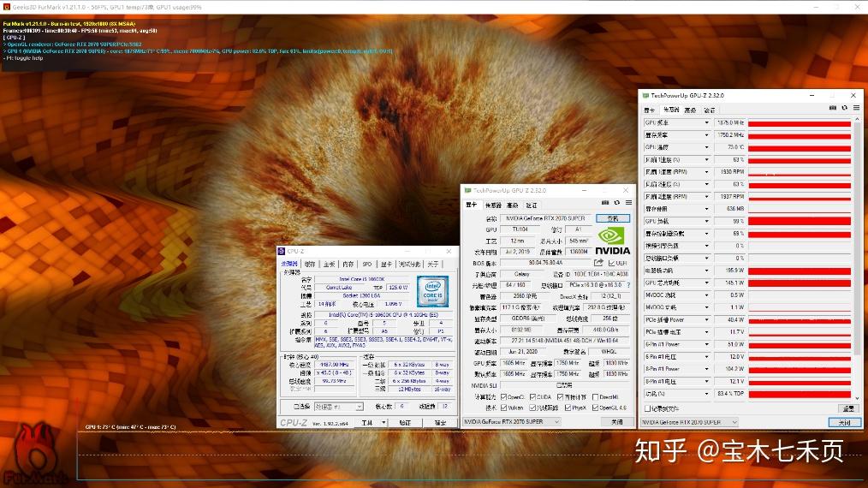868x488 pixels.
Task: Toggle the Vulkan checkbox
Action: pos(503,408)
